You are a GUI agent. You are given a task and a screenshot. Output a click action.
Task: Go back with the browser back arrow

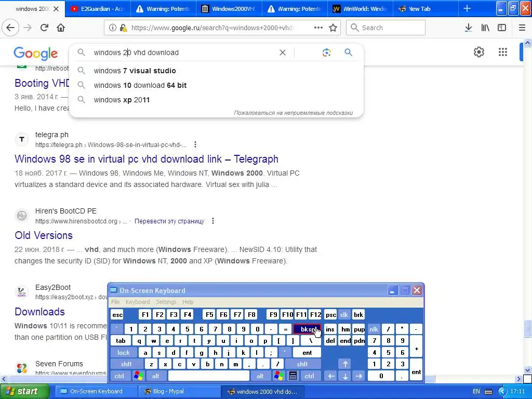coord(10,28)
